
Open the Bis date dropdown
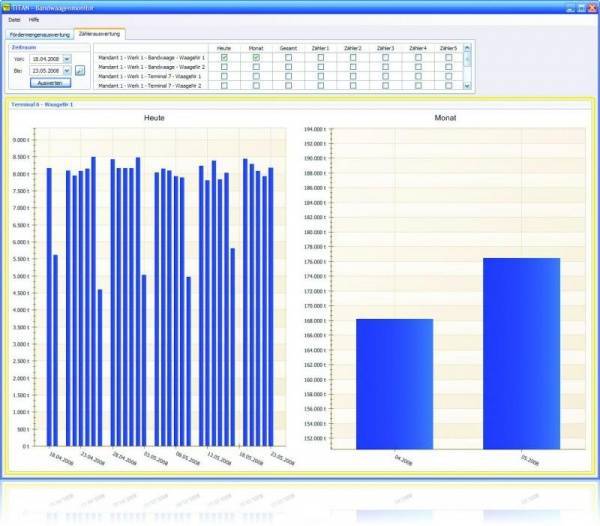[67, 71]
